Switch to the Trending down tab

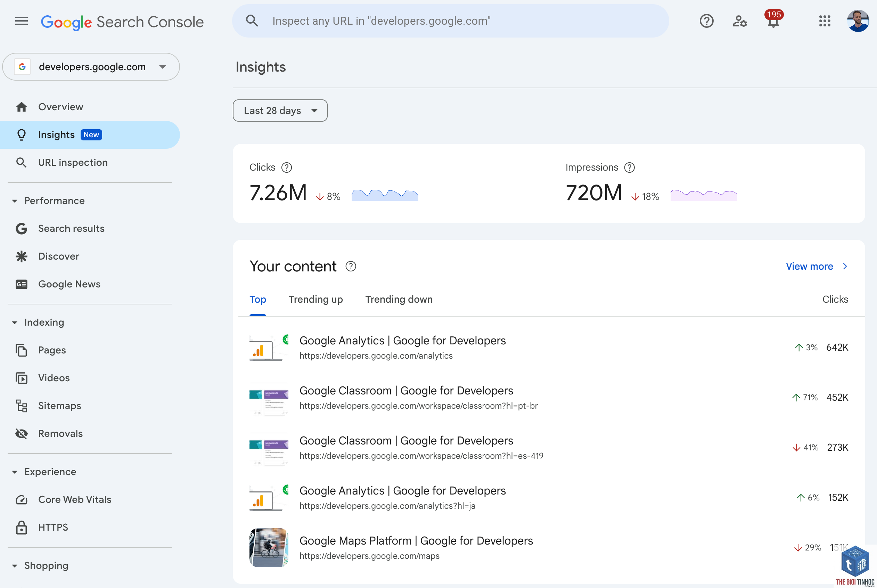[399, 299]
